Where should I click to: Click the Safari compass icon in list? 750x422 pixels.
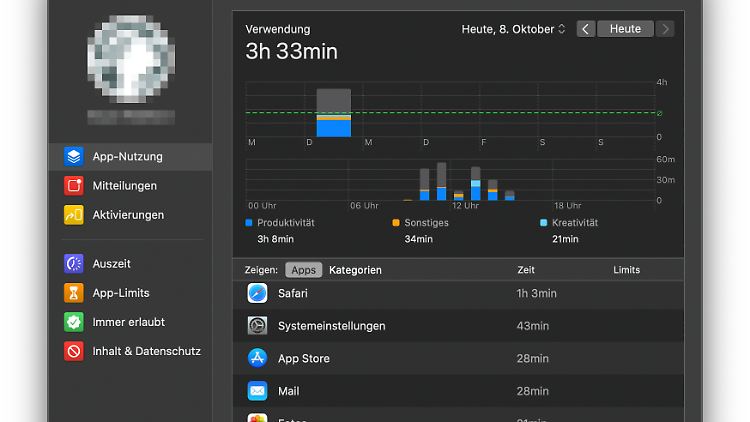tap(257, 293)
